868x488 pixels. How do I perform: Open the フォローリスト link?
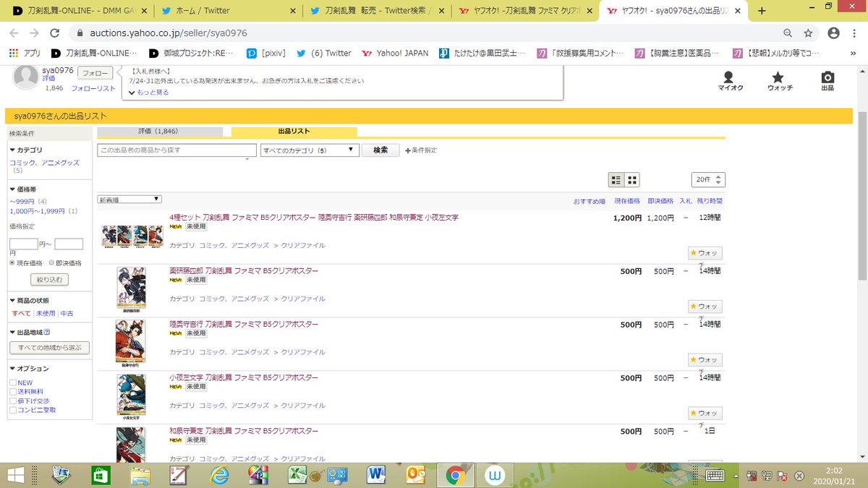(x=93, y=88)
